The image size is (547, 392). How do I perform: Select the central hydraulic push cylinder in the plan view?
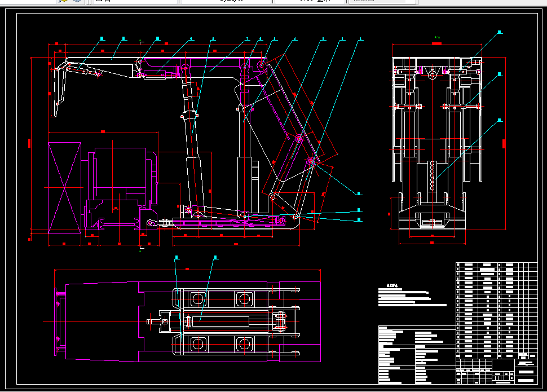(220, 321)
